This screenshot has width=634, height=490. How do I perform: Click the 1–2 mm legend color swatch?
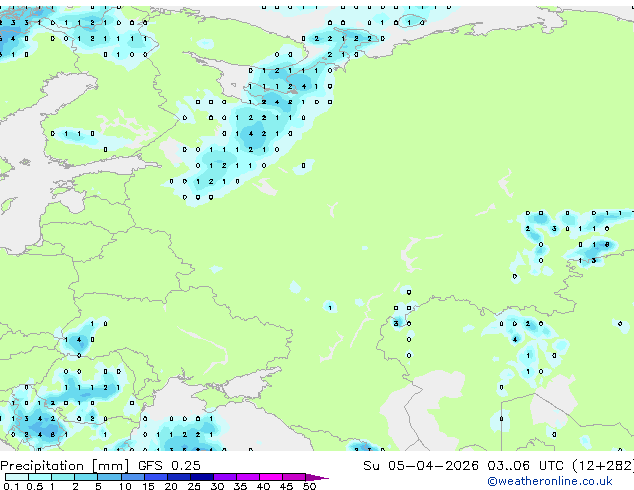63,477
